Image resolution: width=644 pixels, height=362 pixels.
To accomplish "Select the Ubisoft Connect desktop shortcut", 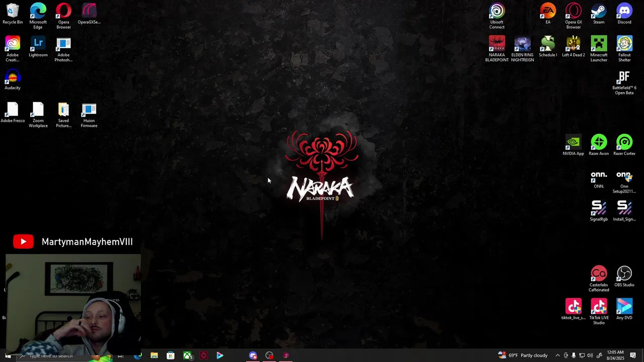I will (x=497, y=16).
